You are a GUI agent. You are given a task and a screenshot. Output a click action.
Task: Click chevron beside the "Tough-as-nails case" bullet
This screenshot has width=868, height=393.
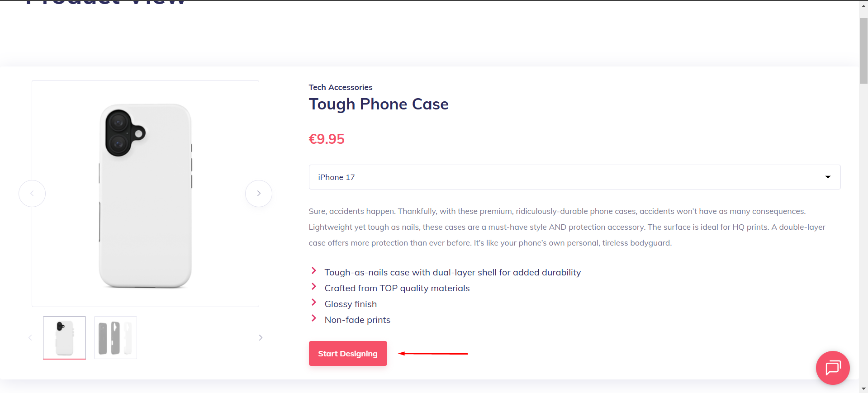[314, 271]
